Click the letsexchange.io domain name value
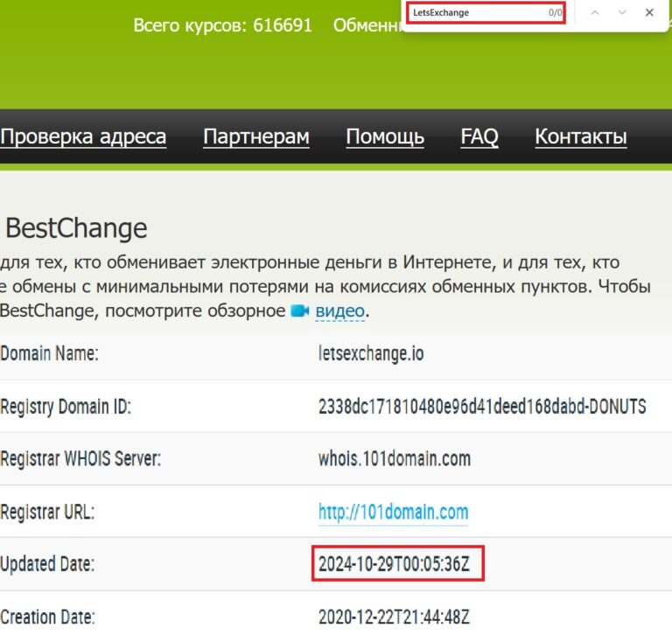The height and width of the screenshot is (642, 672). [x=372, y=354]
